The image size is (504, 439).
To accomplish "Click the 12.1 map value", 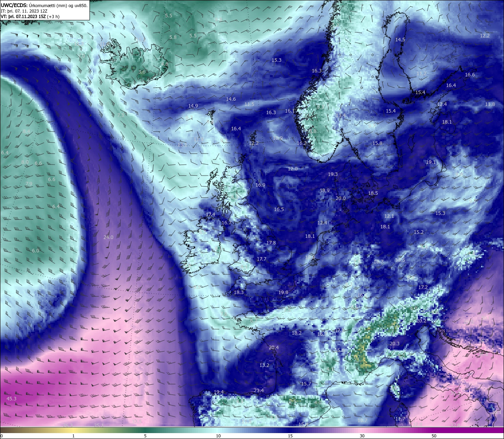I will tap(389, 216).
